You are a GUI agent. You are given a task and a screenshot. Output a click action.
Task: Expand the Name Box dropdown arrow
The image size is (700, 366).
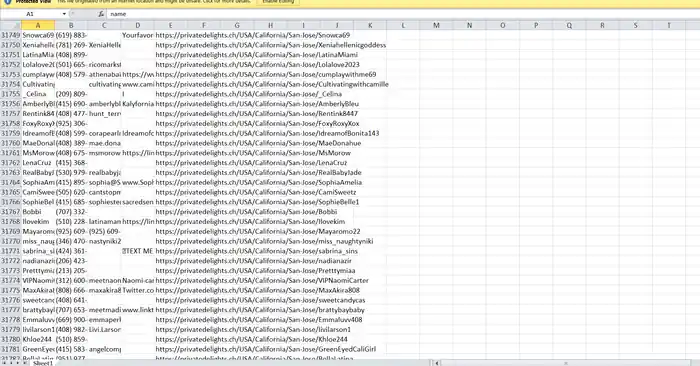[x=64, y=14]
